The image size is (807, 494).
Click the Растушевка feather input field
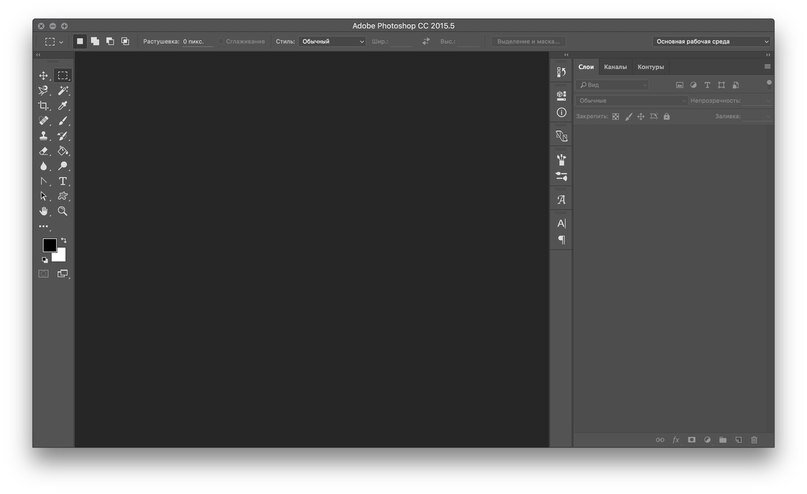pyautogui.click(x=196, y=42)
